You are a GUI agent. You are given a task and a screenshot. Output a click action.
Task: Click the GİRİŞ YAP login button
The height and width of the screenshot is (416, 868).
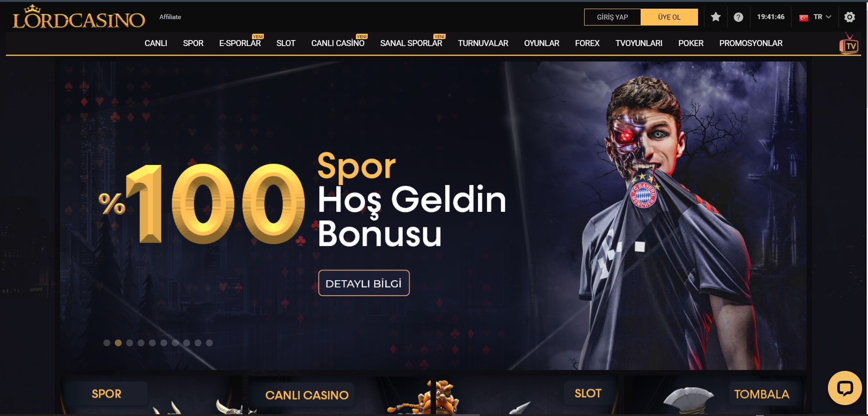[612, 17]
